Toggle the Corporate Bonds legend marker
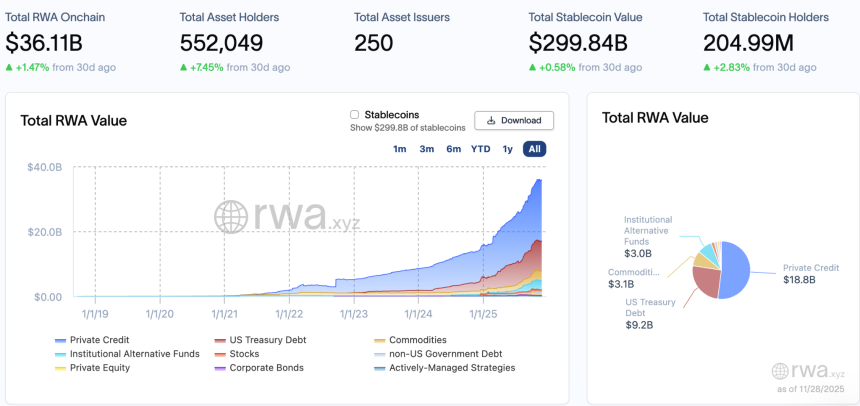Image resolution: width=860 pixels, height=406 pixels. pos(220,369)
